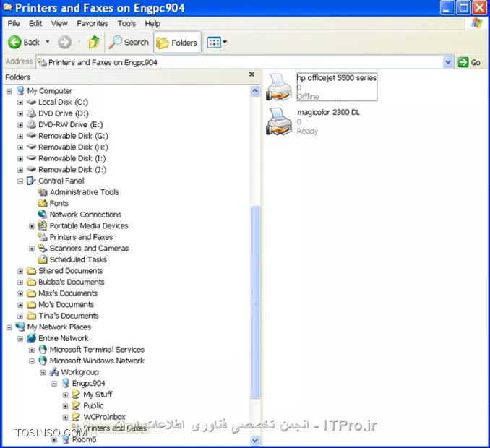Expand Scanners and Cameras

[x=32, y=249]
